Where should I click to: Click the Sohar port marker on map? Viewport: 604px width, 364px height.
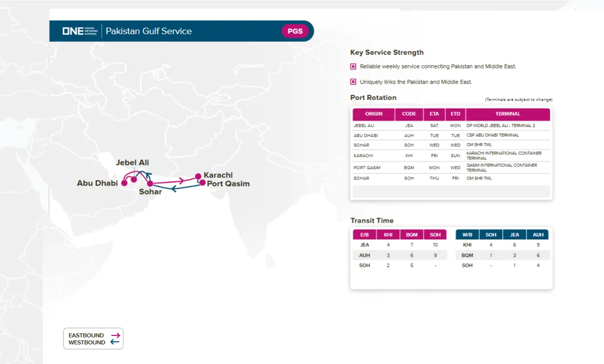150,184
